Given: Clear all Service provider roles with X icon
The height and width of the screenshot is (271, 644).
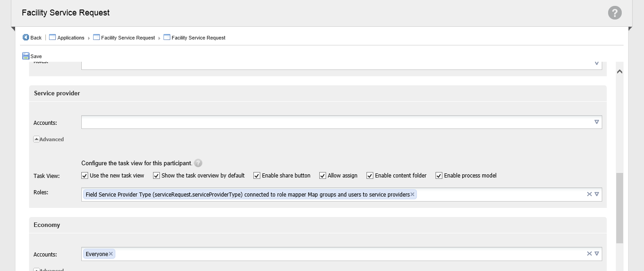Looking at the screenshot, I should pyautogui.click(x=589, y=194).
